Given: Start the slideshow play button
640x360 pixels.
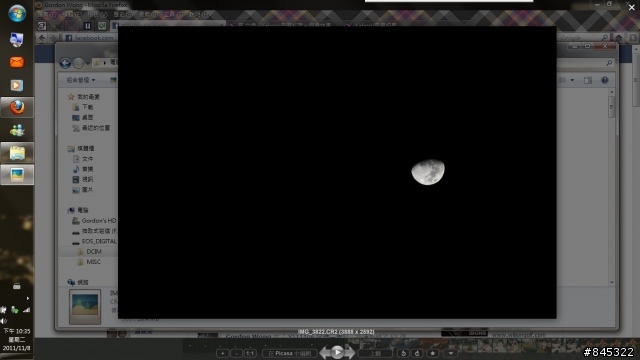Looking at the screenshot, I should point(337,352).
